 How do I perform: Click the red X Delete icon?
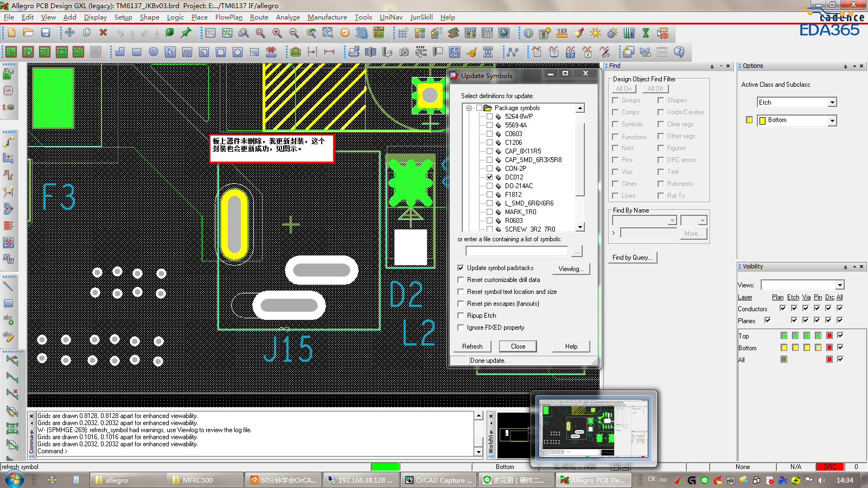coord(103,33)
